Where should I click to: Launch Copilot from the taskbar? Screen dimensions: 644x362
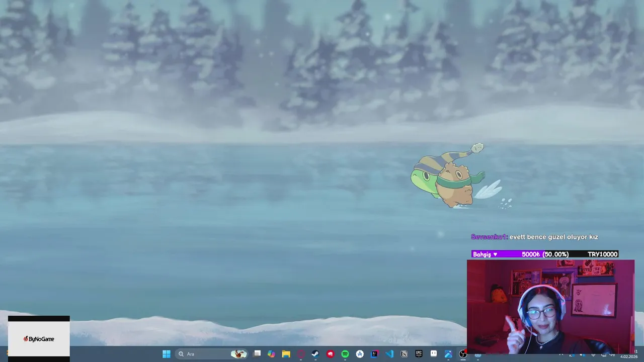(x=272, y=354)
